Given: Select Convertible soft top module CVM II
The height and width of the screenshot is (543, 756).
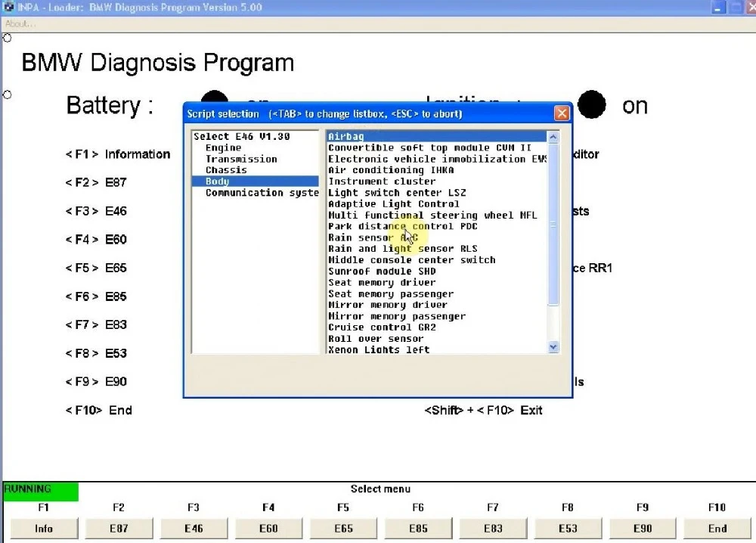Looking at the screenshot, I should coord(437,147).
